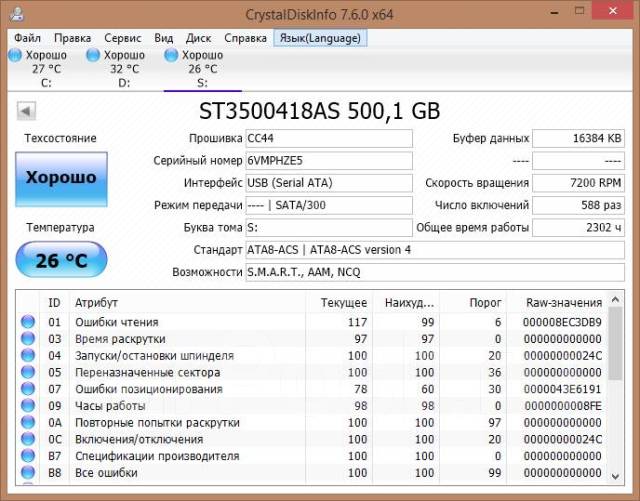Select the C: drive status icon
The image size is (640, 501).
click(15, 55)
